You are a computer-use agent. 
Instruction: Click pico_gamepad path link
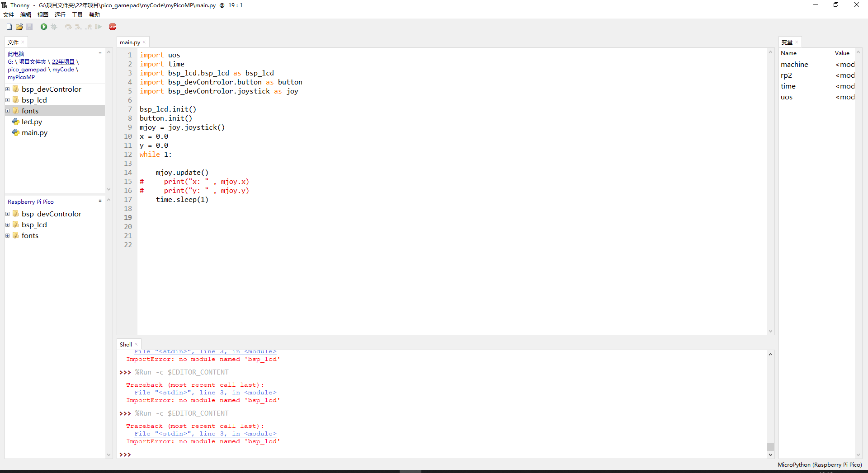point(27,70)
